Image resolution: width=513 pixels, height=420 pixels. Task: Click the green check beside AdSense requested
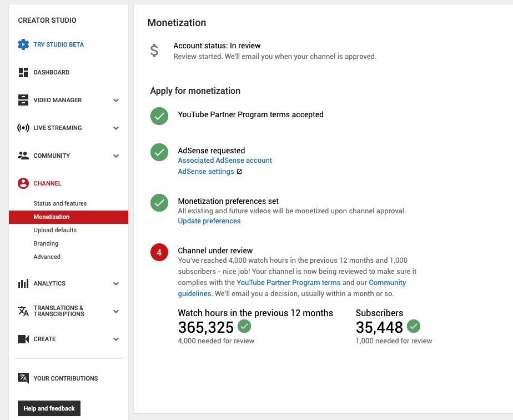coord(159,152)
